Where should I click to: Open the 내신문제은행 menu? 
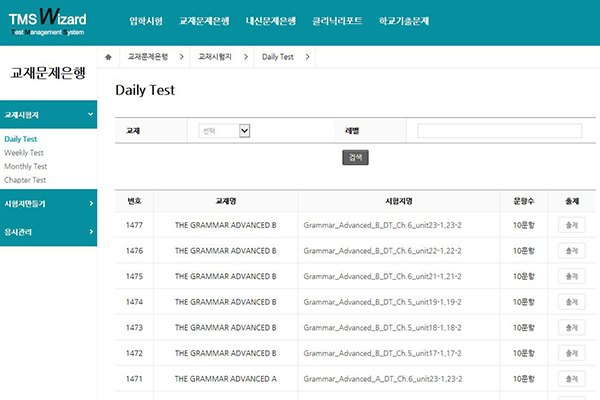[271, 21]
